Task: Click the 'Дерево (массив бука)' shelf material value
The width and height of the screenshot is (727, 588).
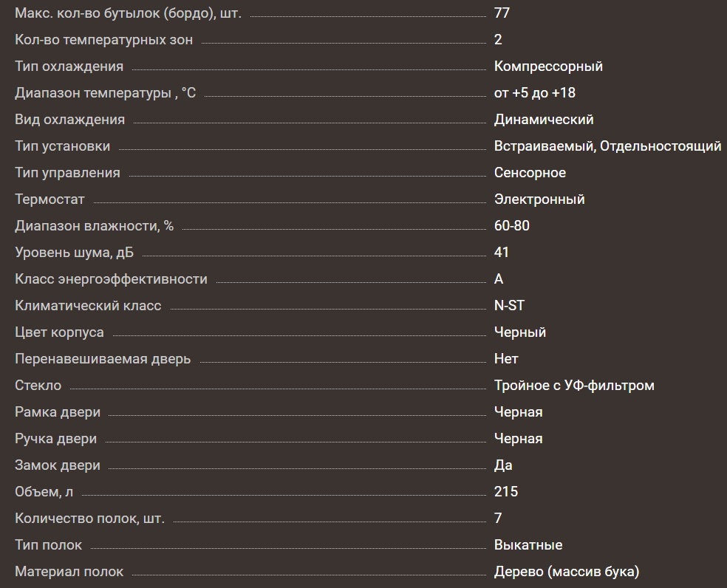Action: coord(567,572)
